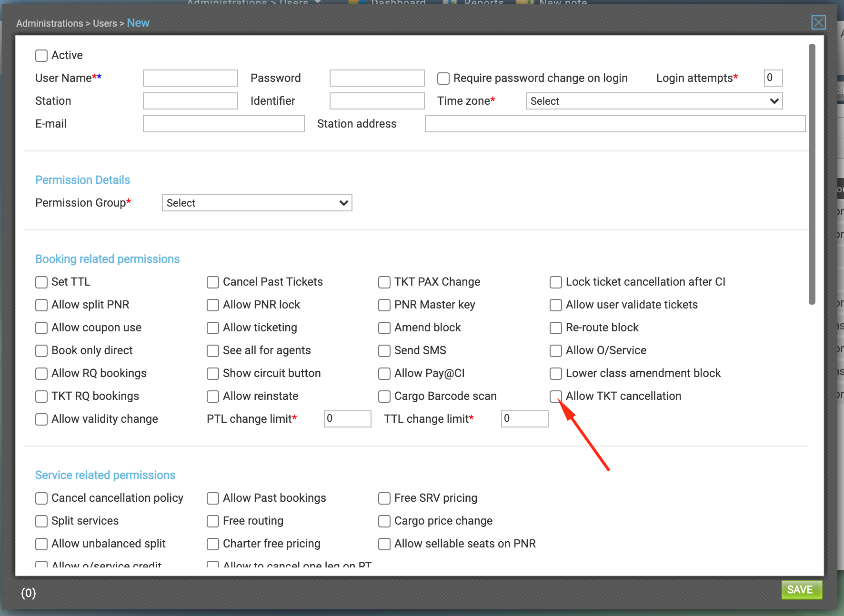Screen dimensions: 844x616
Task: Enable Allow O/Service permission
Action: point(556,351)
